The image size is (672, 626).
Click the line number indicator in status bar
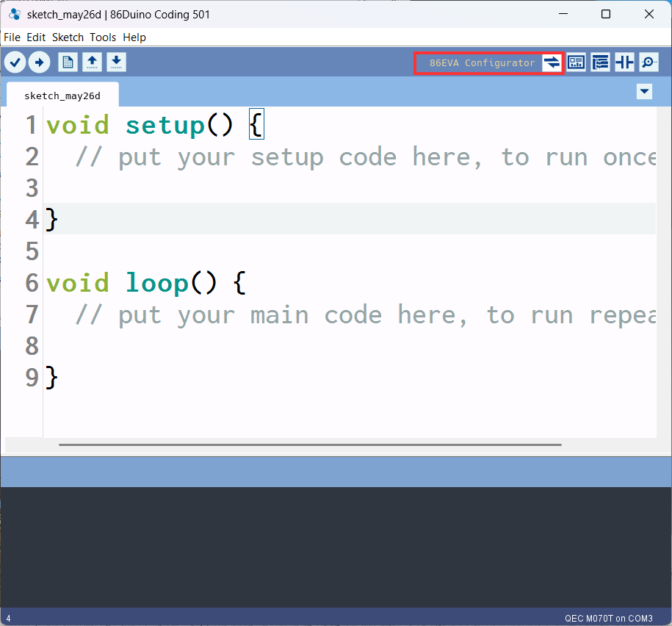(8, 618)
